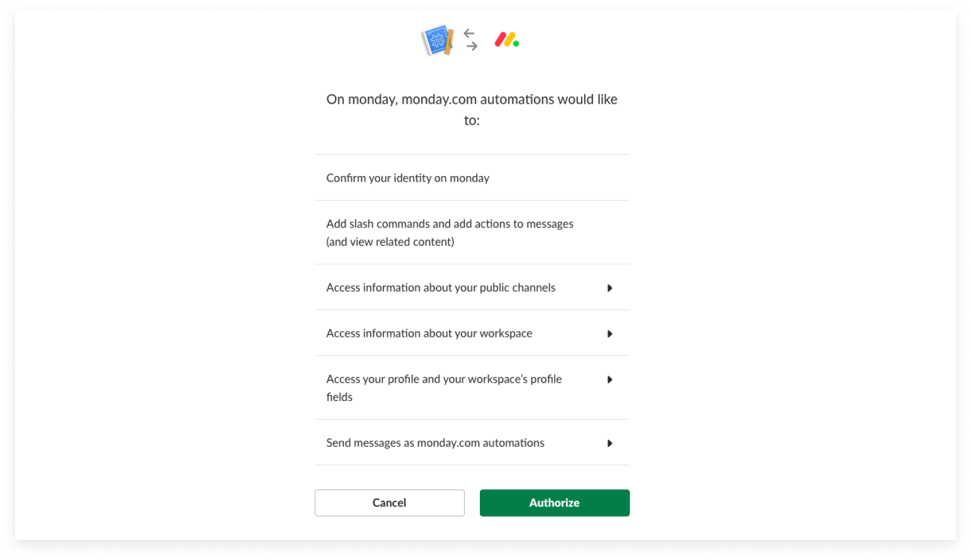Click the two-way exchange arrows icon

coord(470,40)
